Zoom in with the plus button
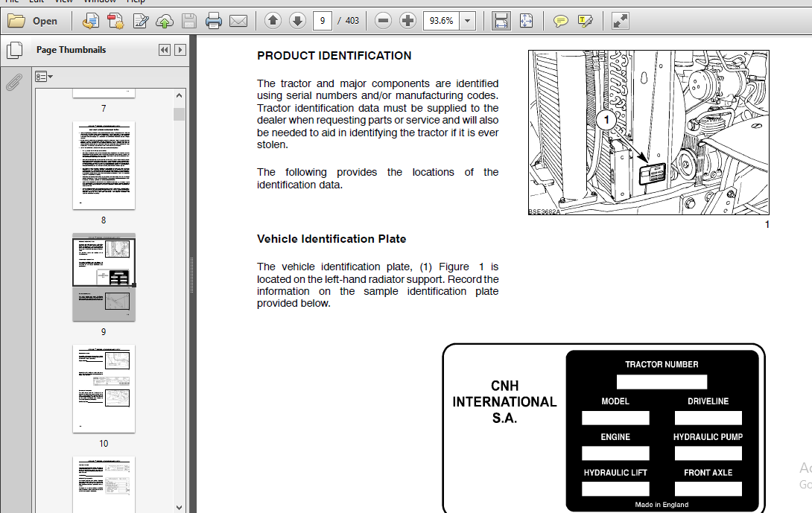 (407, 21)
